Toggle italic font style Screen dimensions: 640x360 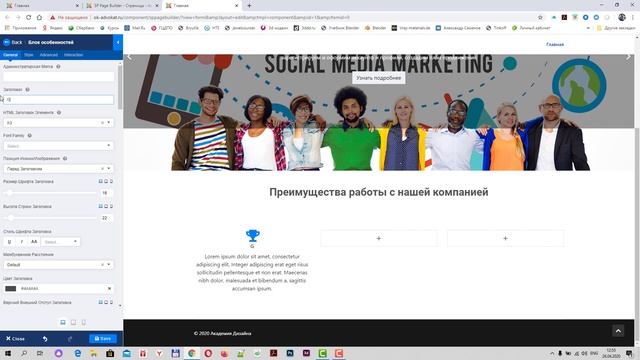(x=22, y=242)
